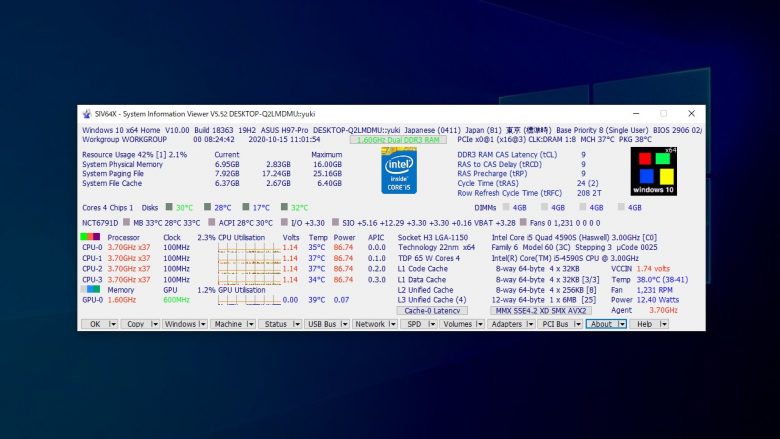This screenshot has height=439, width=780.
Task: Click the Intel inside Core i5 logo
Action: pyautogui.click(x=399, y=171)
